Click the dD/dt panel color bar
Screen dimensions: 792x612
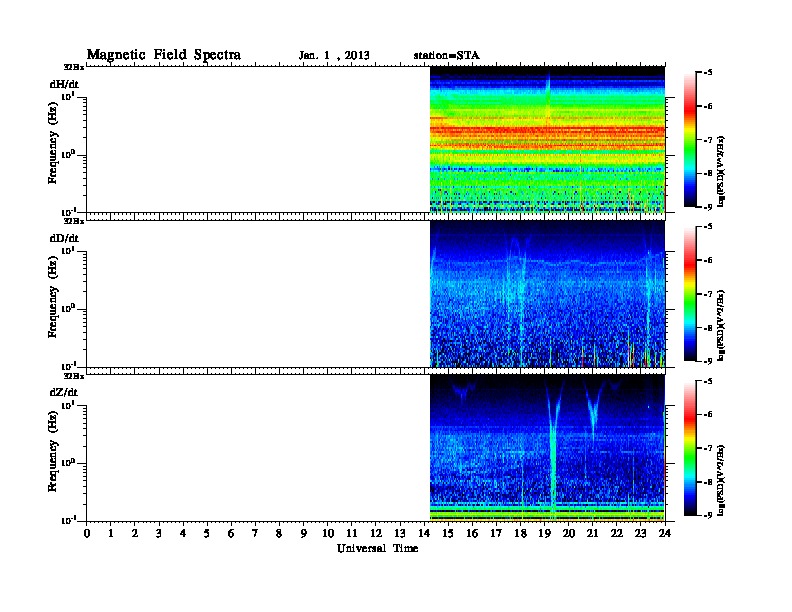(x=690, y=293)
